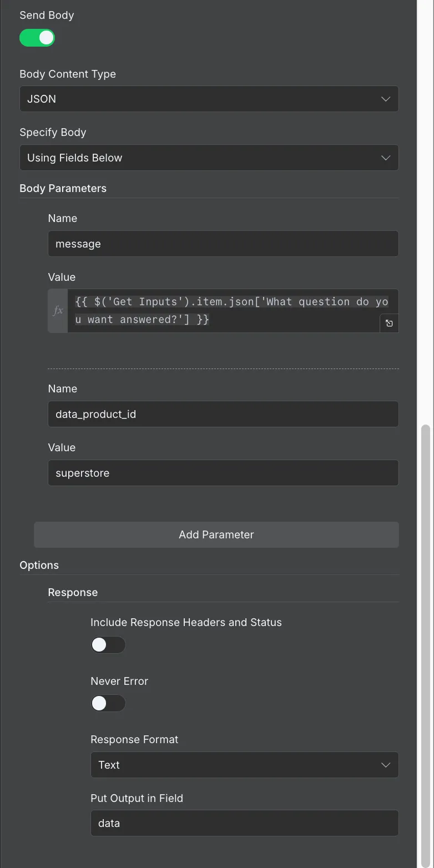Image resolution: width=434 pixels, height=868 pixels.
Task: Click the chevron on Response Format
Action: point(385,765)
